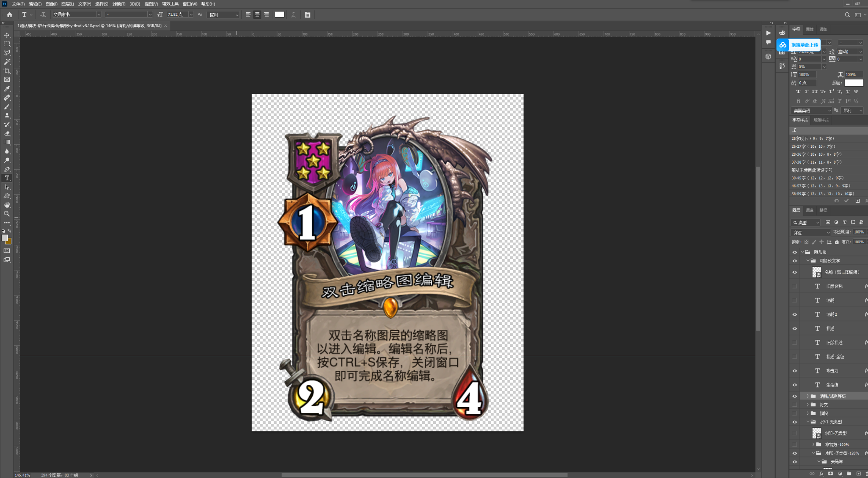Click the white text color swatch

click(280, 15)
